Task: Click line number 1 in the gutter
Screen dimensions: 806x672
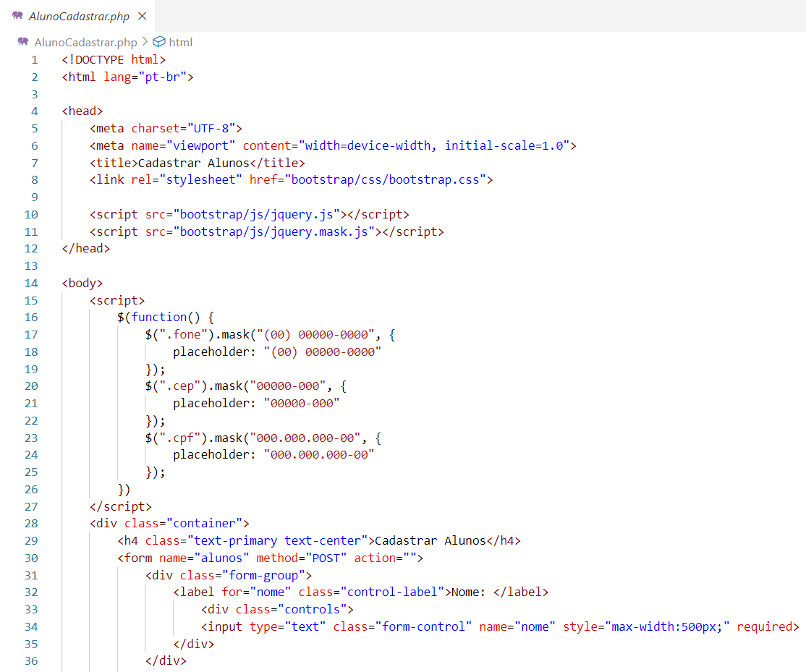Action: [34, 59]
